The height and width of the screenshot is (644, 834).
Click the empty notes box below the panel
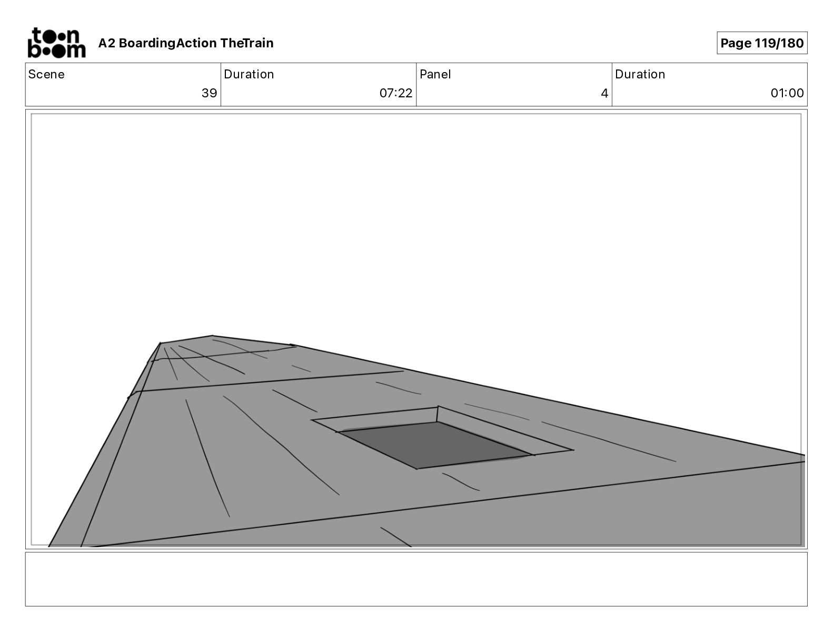pyautogui.click(x=416, y=579)
